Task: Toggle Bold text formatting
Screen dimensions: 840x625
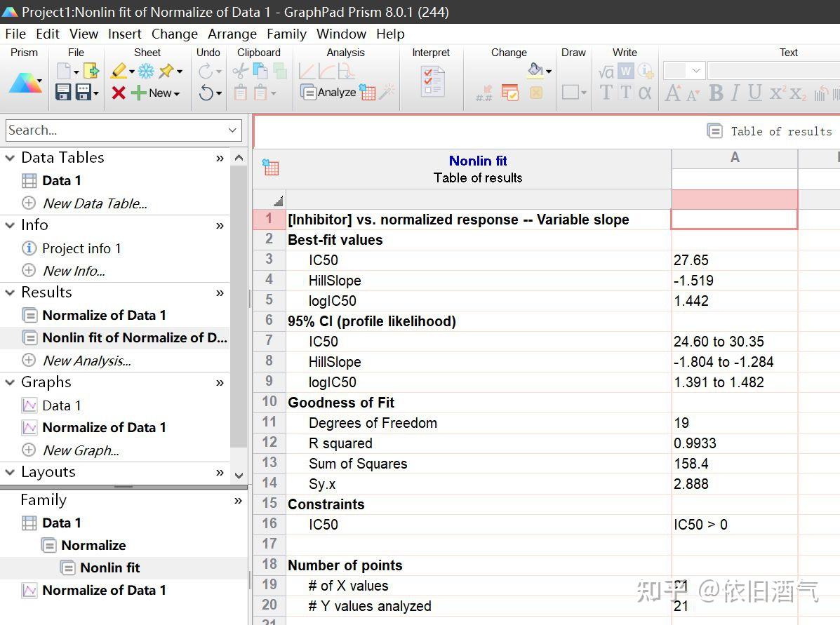Action: (716, 93)
